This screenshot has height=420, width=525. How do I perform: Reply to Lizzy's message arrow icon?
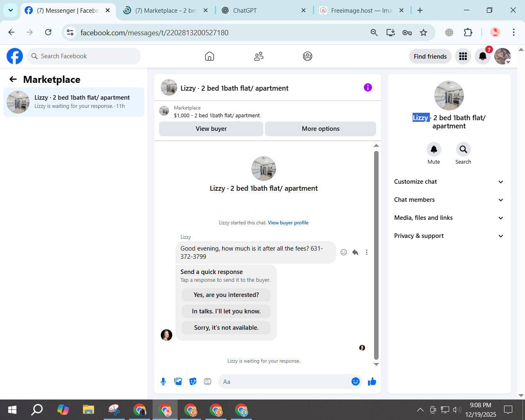coord(355,252)
